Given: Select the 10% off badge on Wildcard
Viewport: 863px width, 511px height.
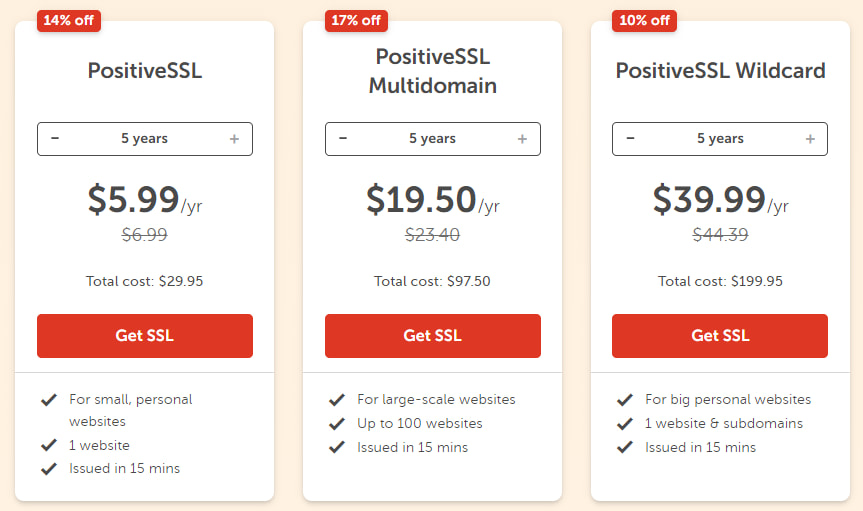Looking at the screenshot, I should [645, 20].
